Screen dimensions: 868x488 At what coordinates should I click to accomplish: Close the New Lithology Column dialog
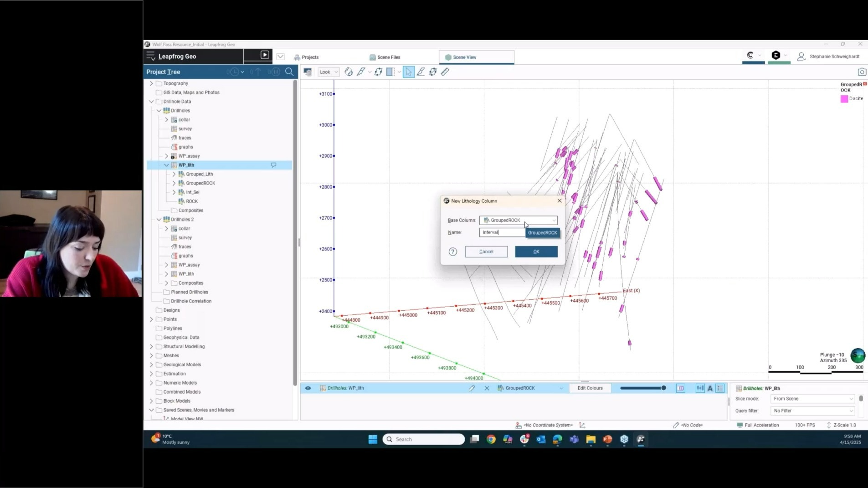tap(560, 201)
